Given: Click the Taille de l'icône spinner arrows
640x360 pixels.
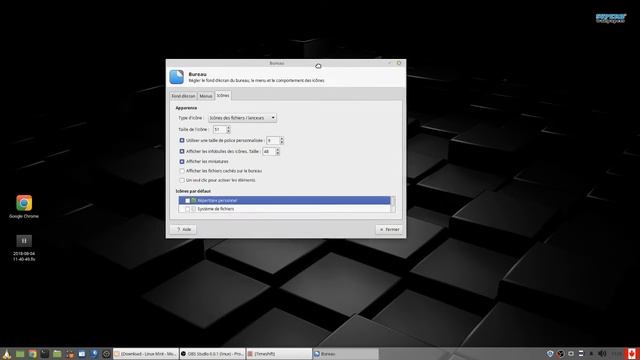Looking at the screenshot, I should 228,129.
